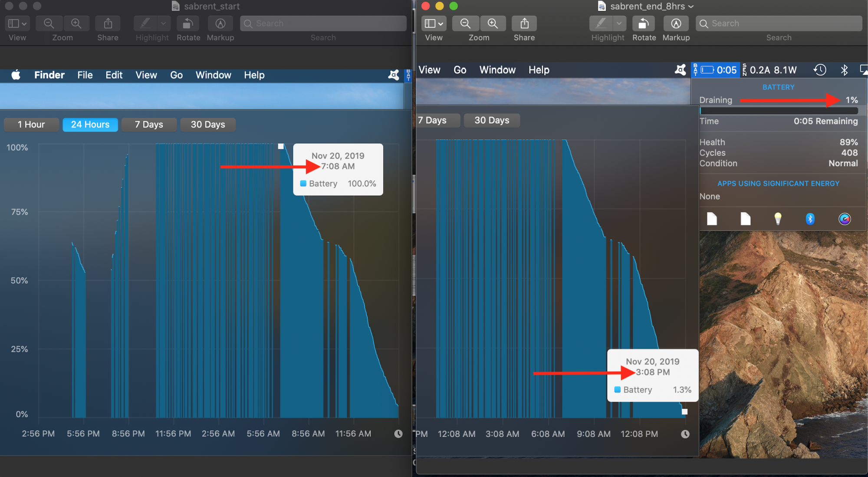Click Highlight pen icon in right window
The height and width of the screenshot is (477, 868).
601,23
